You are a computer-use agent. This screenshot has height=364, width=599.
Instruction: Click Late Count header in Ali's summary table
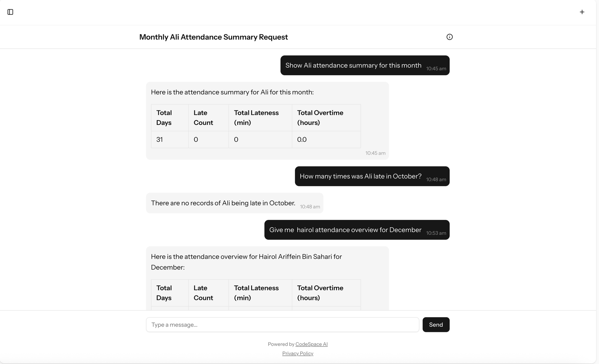203,117
